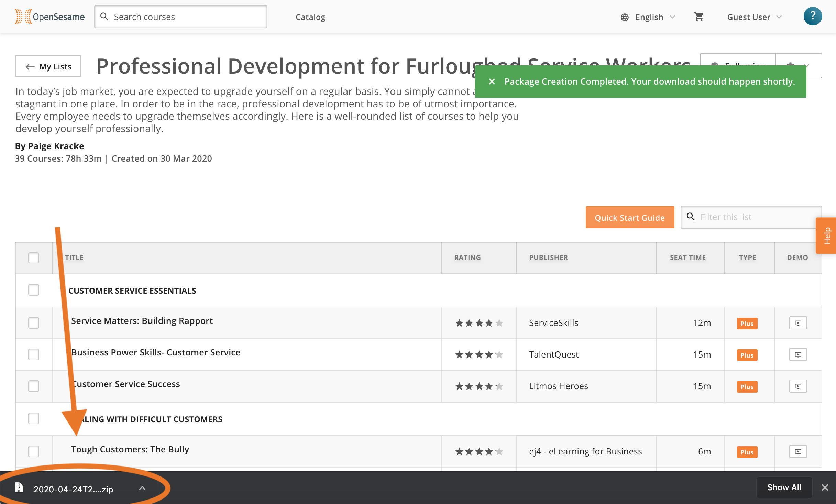The image size is (836, 504).
Task: Open the Guest User account menu
Action: click(x=755, y=17)
